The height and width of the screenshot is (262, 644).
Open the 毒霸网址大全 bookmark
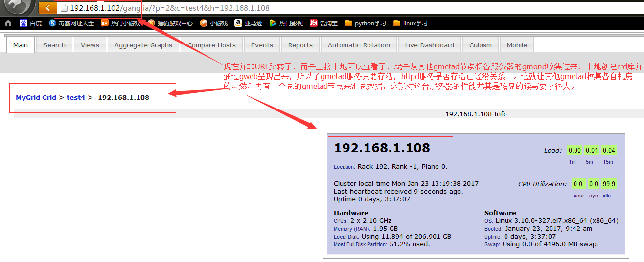(x=71, y=23)
